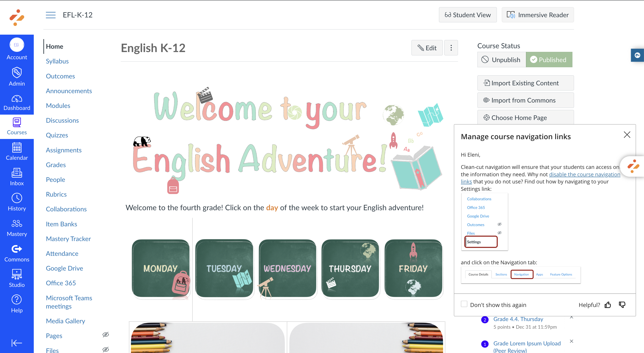Open the Account avatar in the global sidebar
Image resolution: width=644 pixels, height=353 pixels.
pos(17,45)
